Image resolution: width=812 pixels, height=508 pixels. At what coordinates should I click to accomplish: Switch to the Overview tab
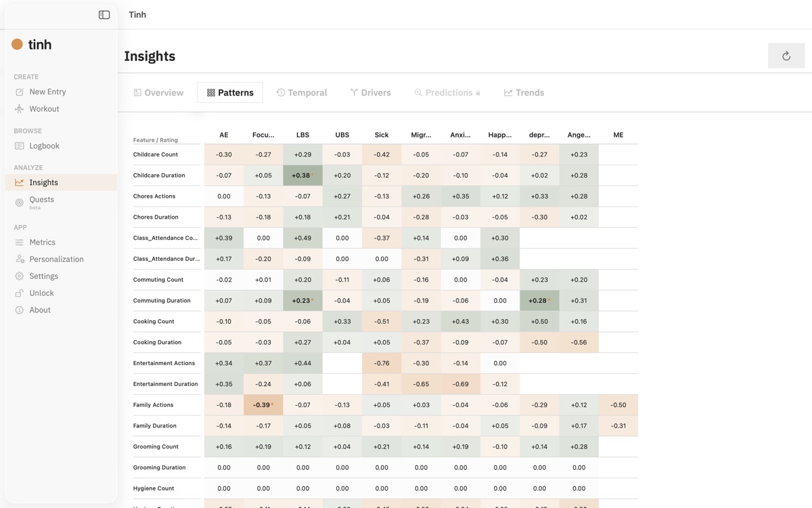pyautogui.click(x=158, y=93)
